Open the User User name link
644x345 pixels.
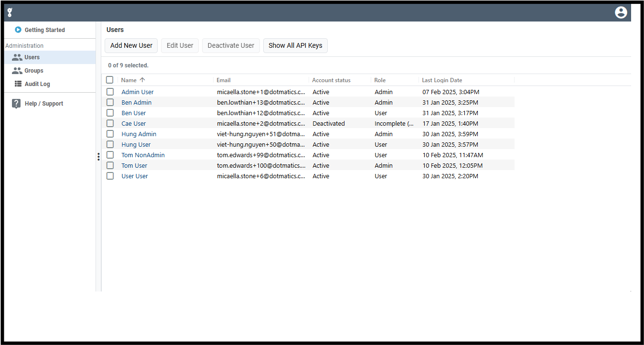click(x=135, y=176)
